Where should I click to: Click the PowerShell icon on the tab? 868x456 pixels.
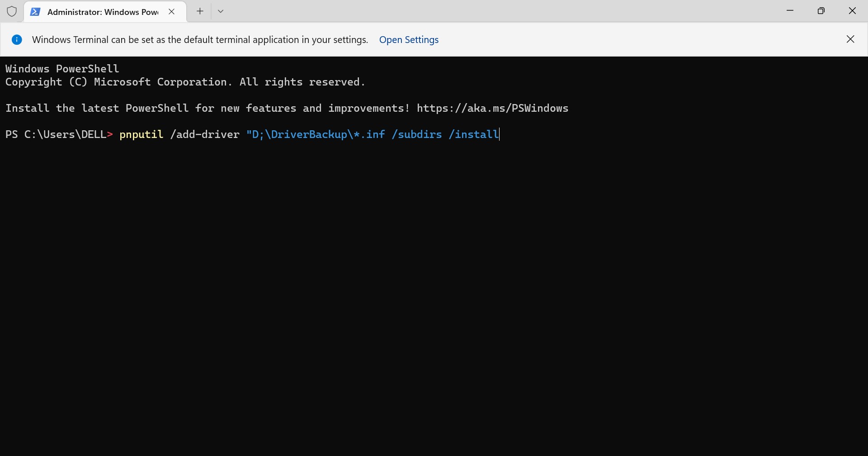coord(35,12)
